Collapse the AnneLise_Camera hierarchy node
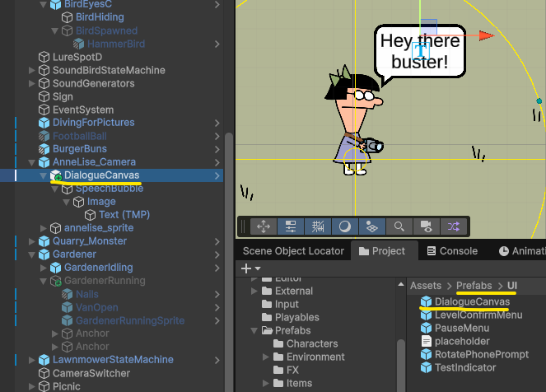The image size is (546, 392). pos(32,162)
